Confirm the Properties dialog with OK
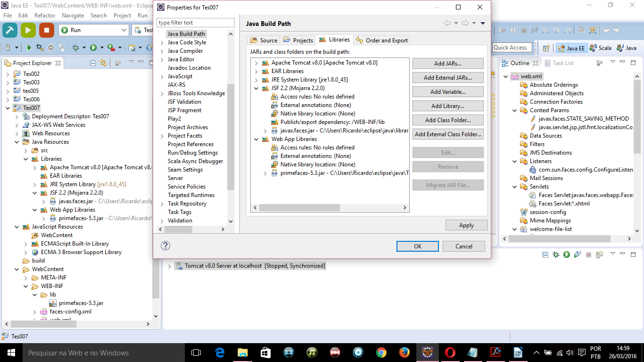This screenshot has height=362, width=644. coord(418,246)
